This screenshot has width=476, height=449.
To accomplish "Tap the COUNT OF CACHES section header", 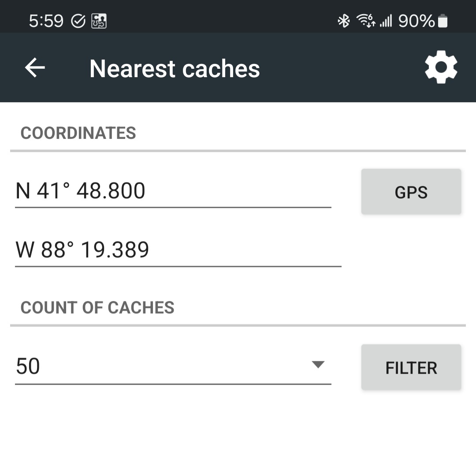I will point(97,308).
